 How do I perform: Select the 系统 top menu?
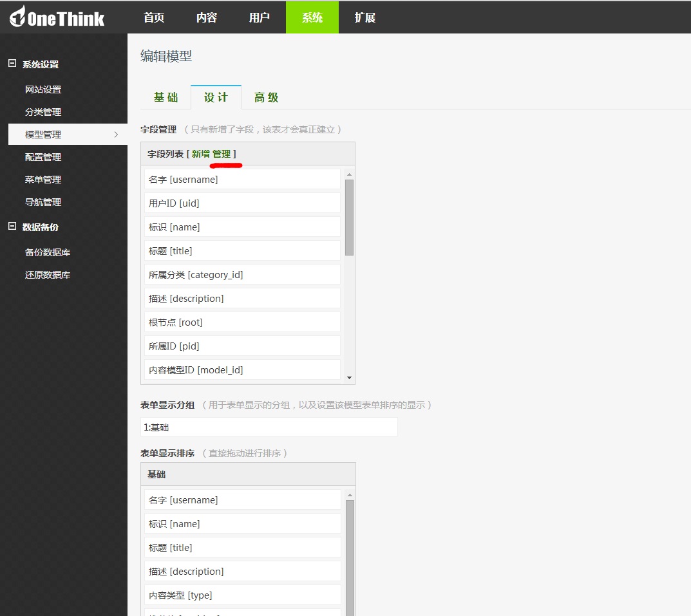click(x=312, y=17)
